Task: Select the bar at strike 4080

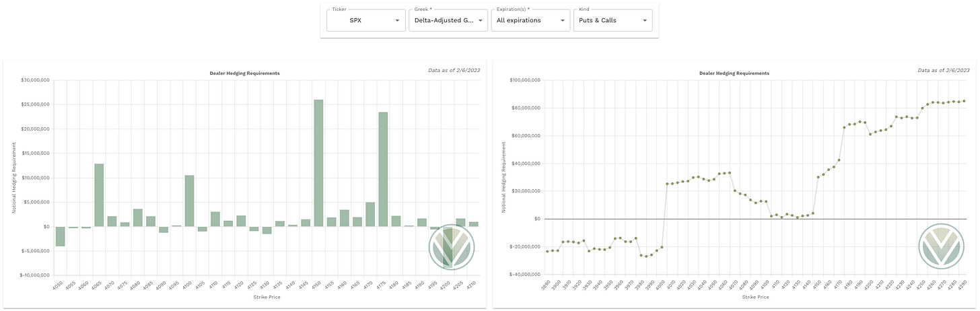Action: click(138, 218)
